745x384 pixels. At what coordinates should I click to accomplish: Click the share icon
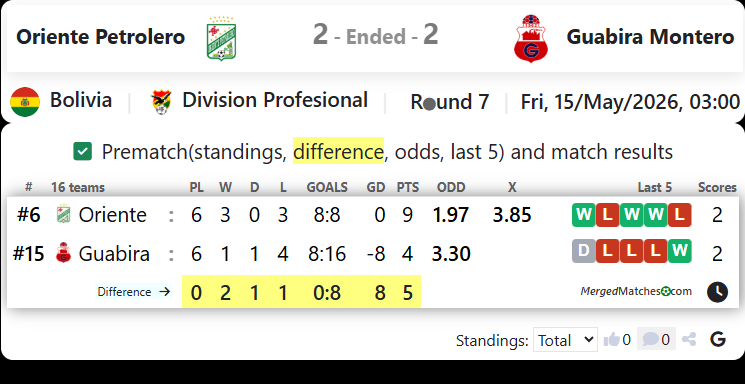[689, 339]
